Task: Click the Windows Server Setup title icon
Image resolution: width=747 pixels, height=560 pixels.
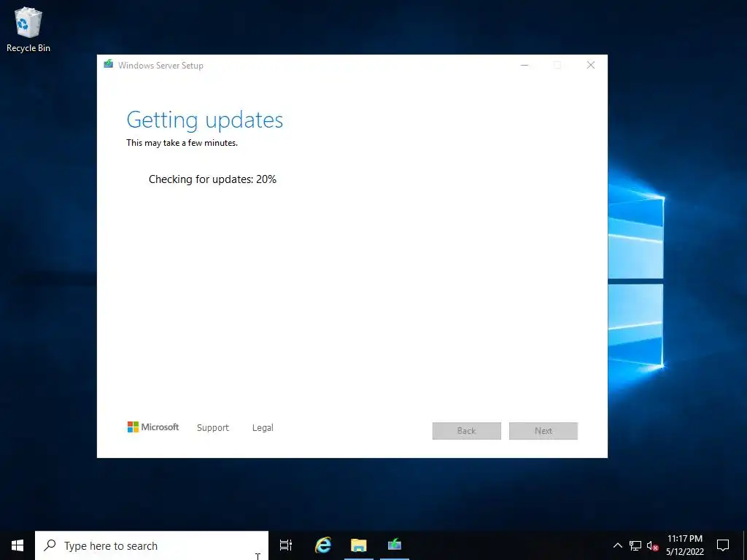Action: coord(109,64)
